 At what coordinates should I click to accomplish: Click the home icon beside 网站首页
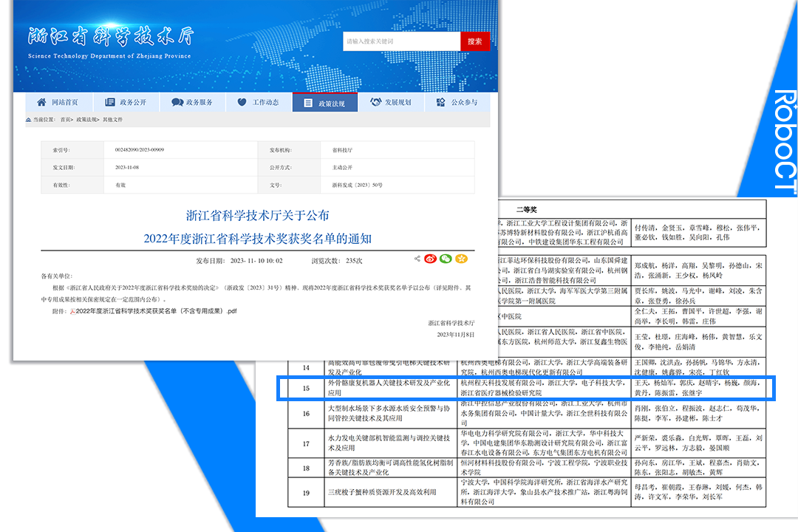[x=41, y=103]
